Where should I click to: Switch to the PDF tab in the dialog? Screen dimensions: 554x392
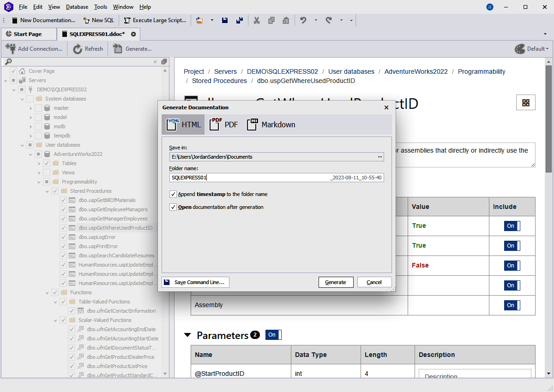coord(223,124)
